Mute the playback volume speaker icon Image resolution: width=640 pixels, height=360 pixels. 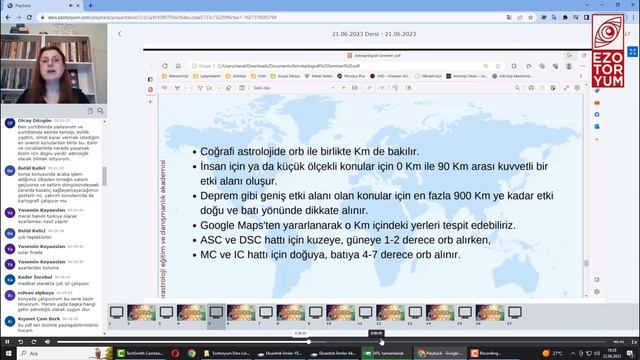tap(47, 342)
